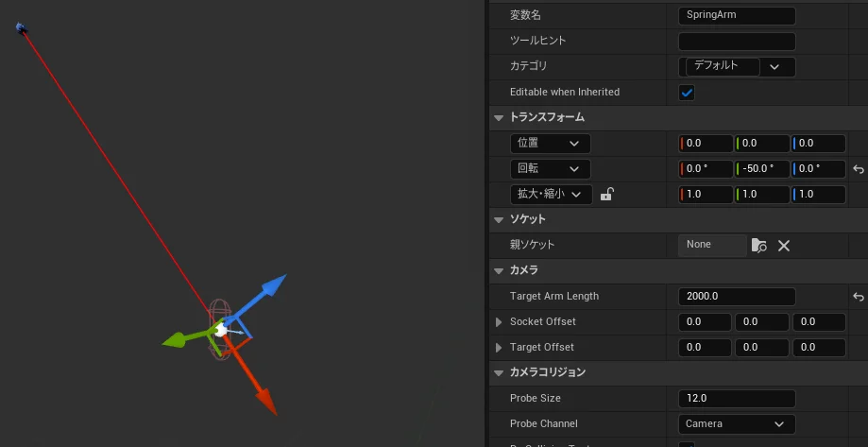
Task: Browse for parent socket
Action: (758, 246)
